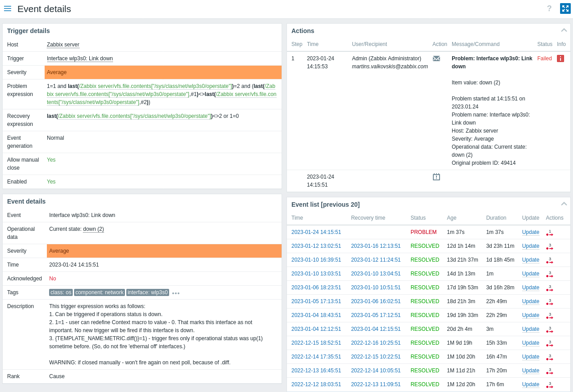Show the red failed info icon
The height and width of the screenshot is (392, 573).
point(561,58)
